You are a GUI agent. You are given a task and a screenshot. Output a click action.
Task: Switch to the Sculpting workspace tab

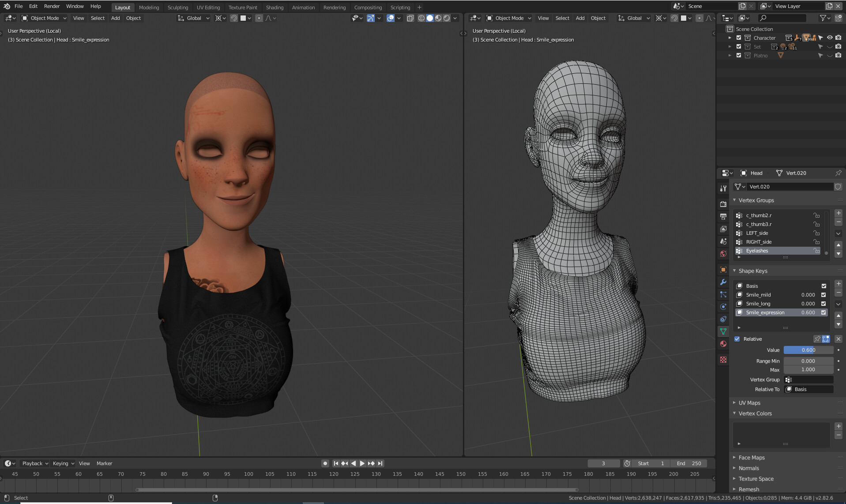(x=177, y=8)
